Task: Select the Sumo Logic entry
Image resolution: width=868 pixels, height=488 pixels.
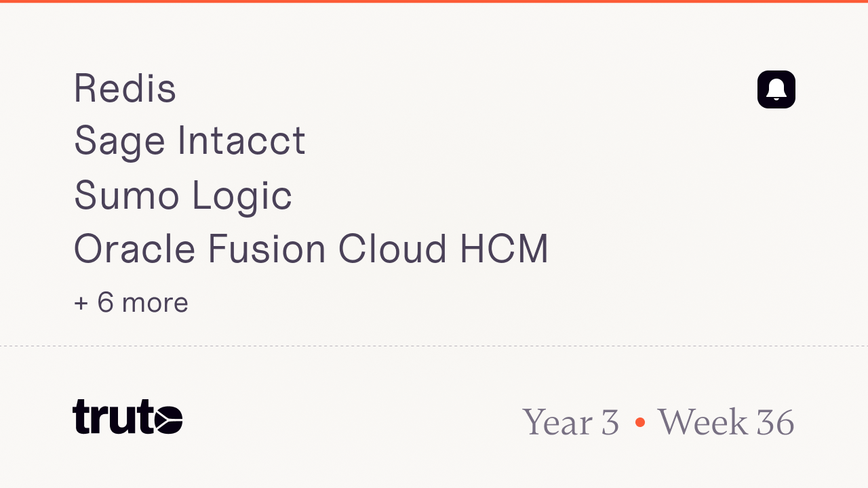Action: tap(183, 196)
